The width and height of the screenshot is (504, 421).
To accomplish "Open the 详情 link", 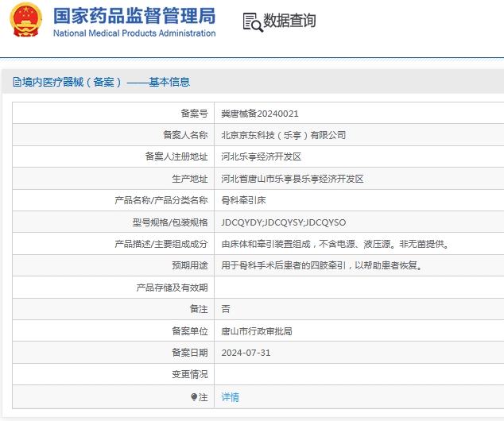I will [x=231, y=397].
